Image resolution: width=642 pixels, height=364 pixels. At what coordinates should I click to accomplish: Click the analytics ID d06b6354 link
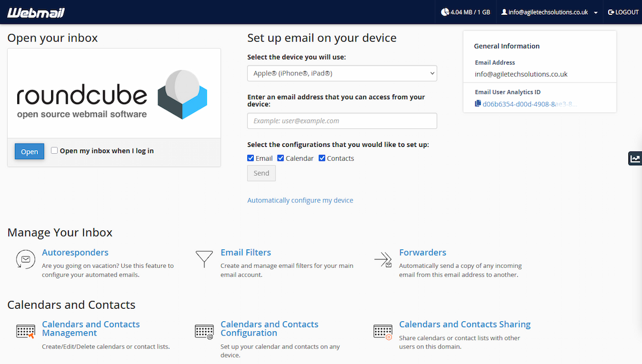point(530,104)
